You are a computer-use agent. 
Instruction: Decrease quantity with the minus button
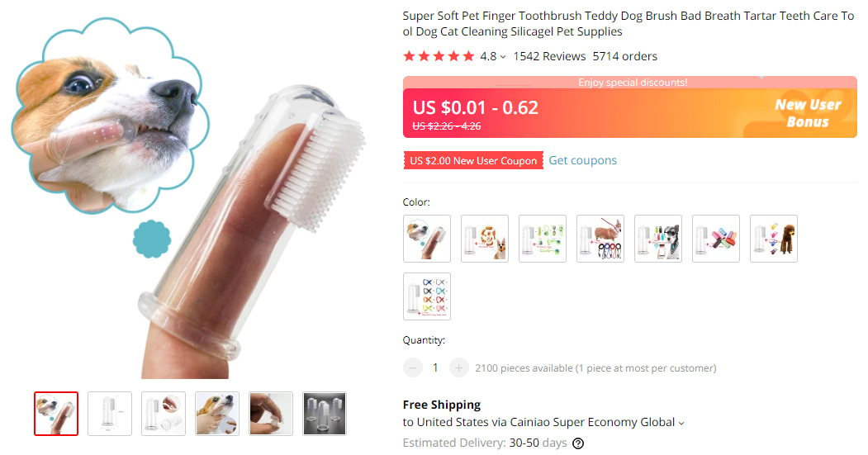[412, 367]
